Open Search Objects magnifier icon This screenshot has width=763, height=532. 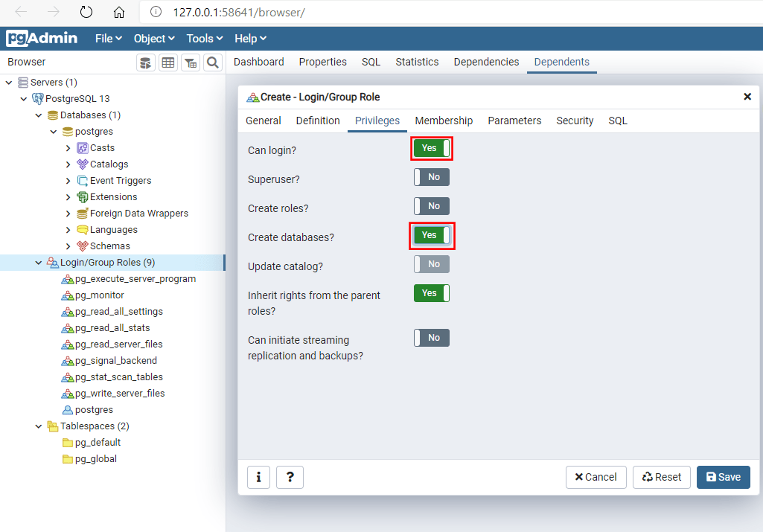click(213, 63)
